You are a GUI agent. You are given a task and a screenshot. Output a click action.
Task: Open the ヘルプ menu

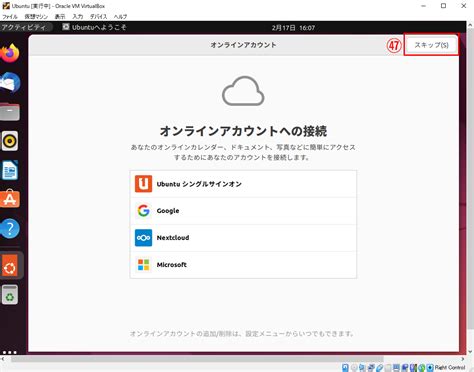[x=120, y=16]
